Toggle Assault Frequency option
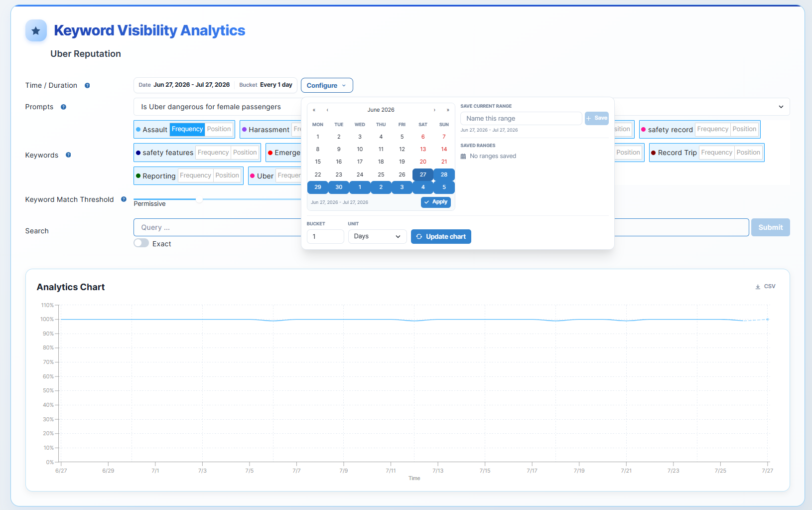 coord(187,129)
